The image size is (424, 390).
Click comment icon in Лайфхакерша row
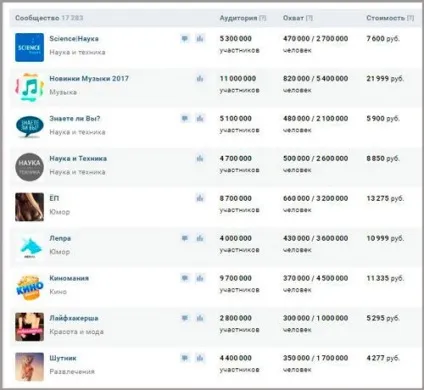pyautogui.click(x=185, y=318)
